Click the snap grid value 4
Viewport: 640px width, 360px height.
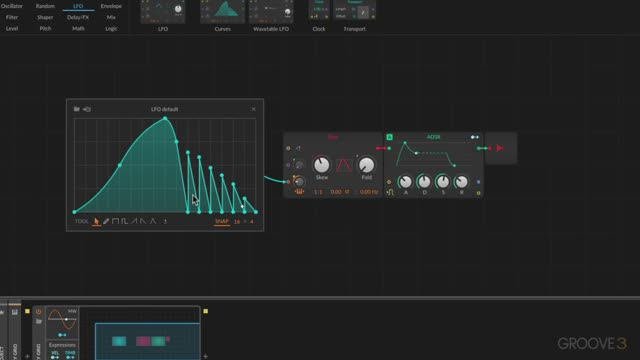point(251,221)
